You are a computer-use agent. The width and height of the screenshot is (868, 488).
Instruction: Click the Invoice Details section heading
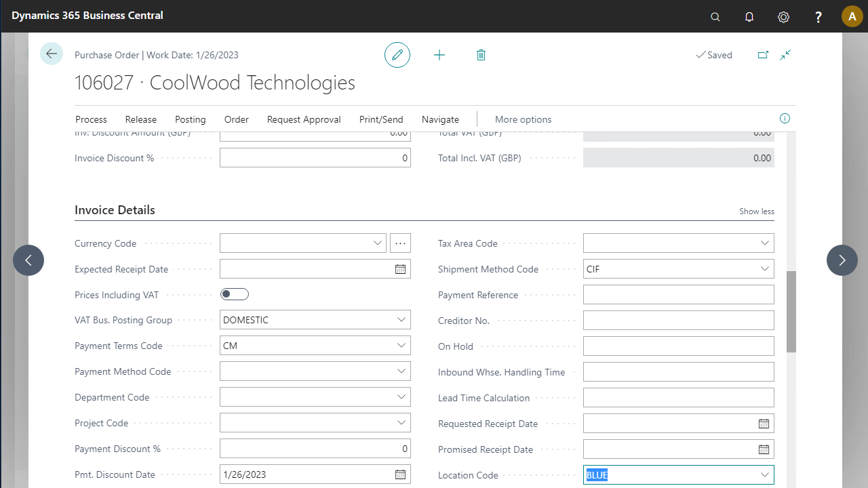pos(115,210)
